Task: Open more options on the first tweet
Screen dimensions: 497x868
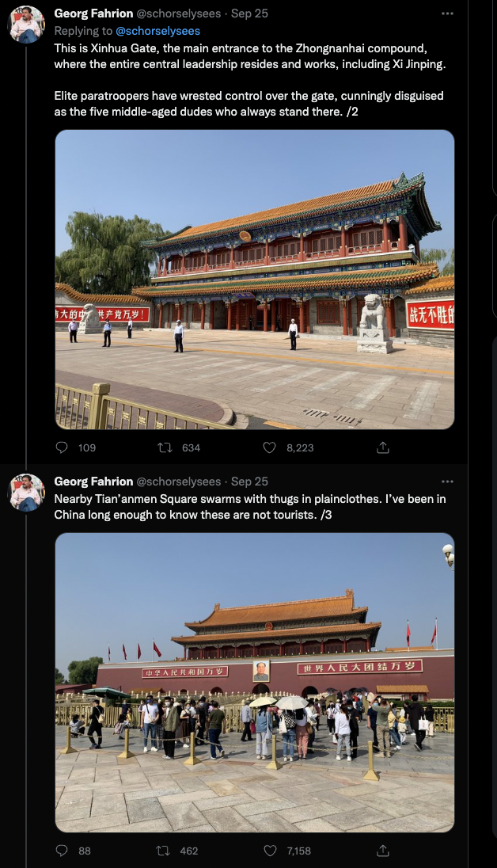Action: click(447, 13)
